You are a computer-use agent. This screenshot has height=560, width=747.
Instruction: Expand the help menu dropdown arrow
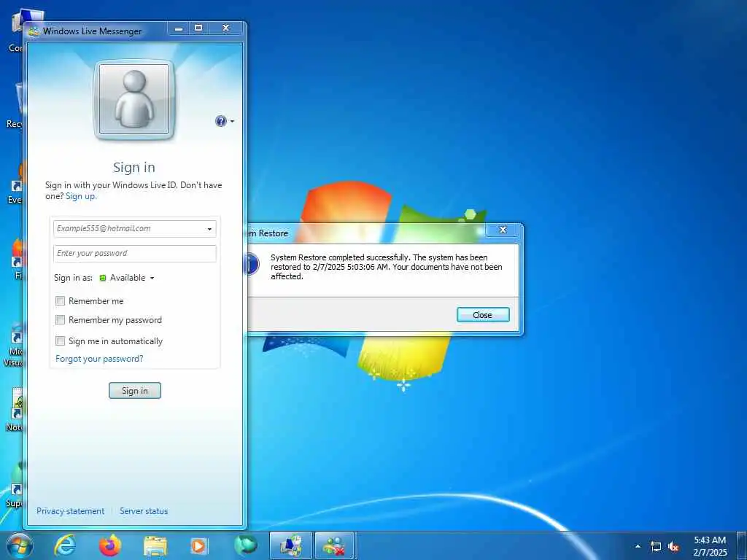232,122
